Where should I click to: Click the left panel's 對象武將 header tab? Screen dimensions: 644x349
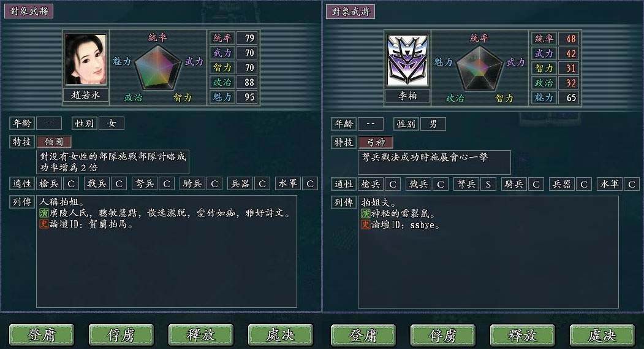29,11
